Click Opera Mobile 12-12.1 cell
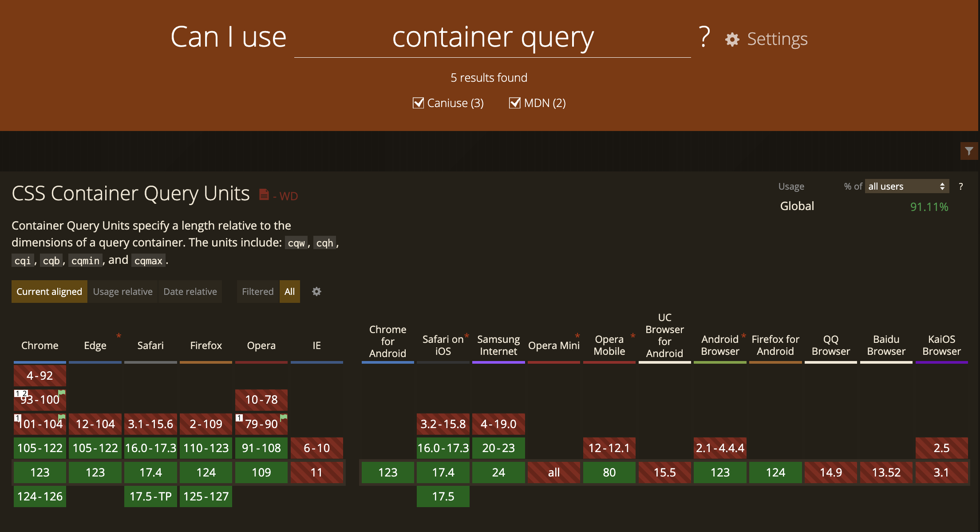Viewport: 980px width, 532px height. [609, 448]
